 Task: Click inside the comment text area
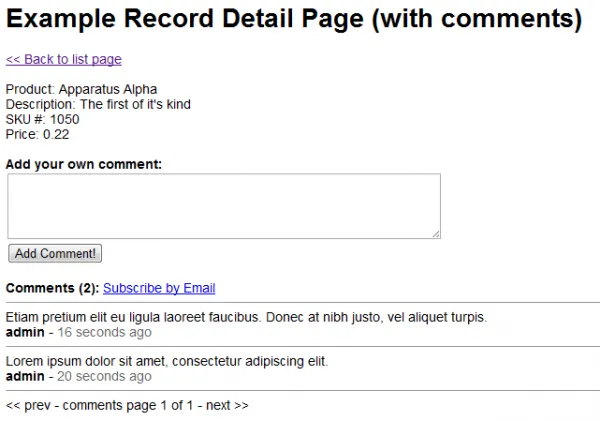click(224, 206)
